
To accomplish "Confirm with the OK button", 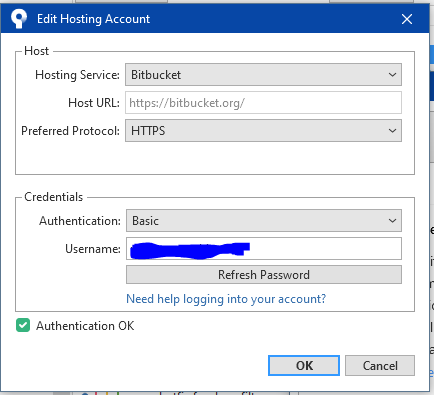I will tap(304, 366).
